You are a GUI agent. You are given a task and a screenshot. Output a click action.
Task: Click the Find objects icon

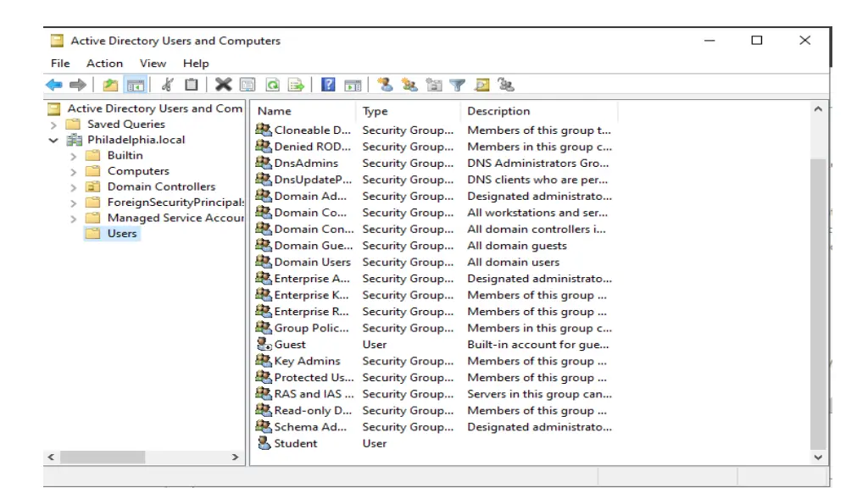482,85
